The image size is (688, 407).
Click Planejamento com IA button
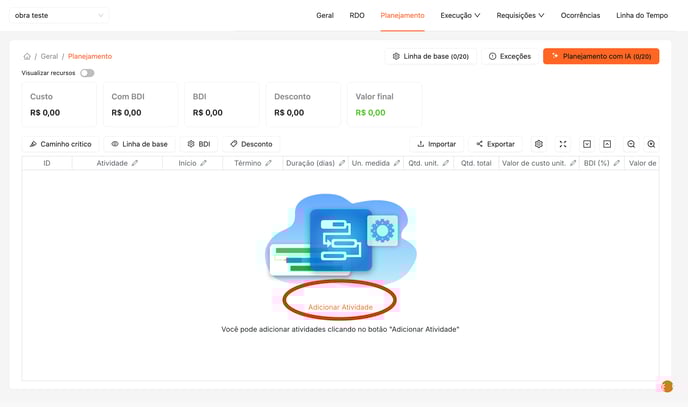(601, 57)
